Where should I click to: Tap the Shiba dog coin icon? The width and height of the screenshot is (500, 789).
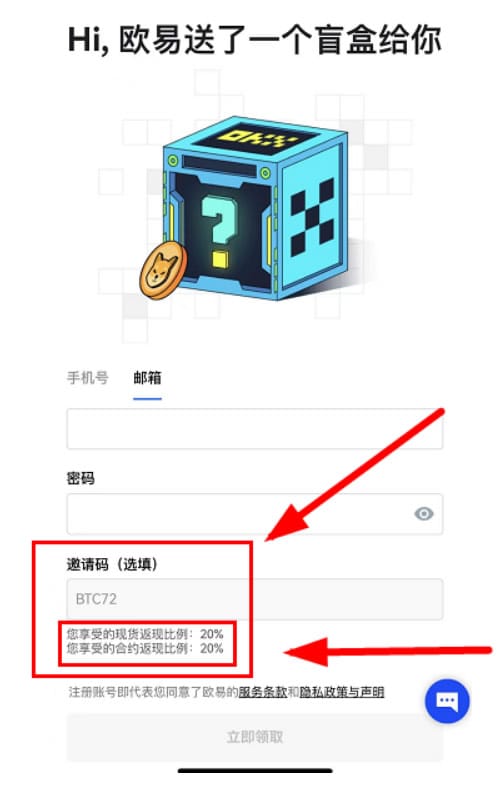(x=163, y=270)
